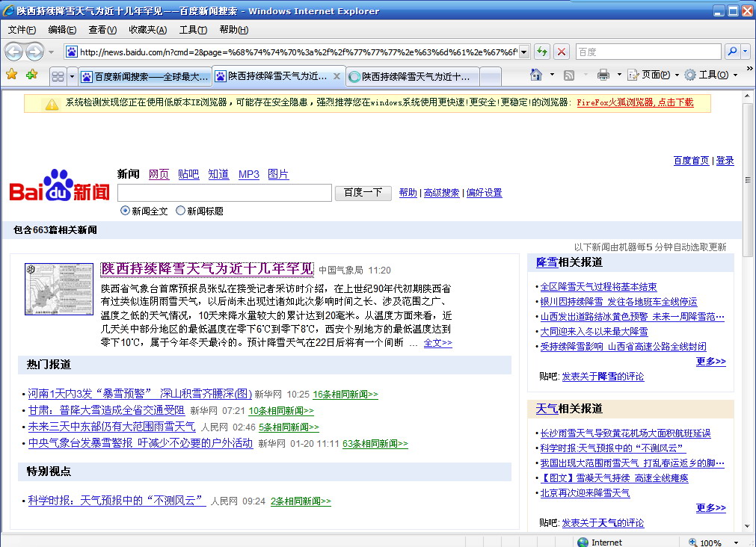Open the recent pages dropdown arrow

51,52
